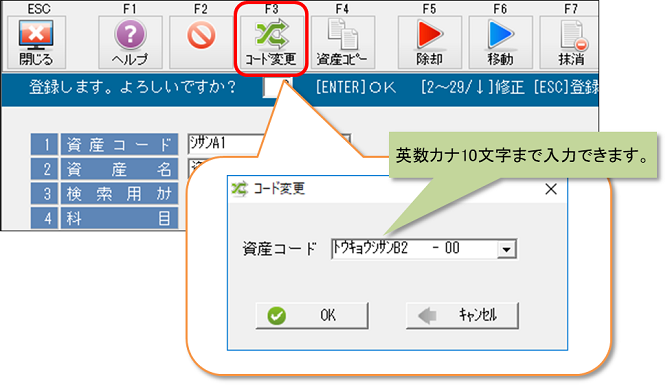Click the [ENTER]OK text in prompt bar
This screenshot has width=670, height=385.
click(x=356, y=88)
